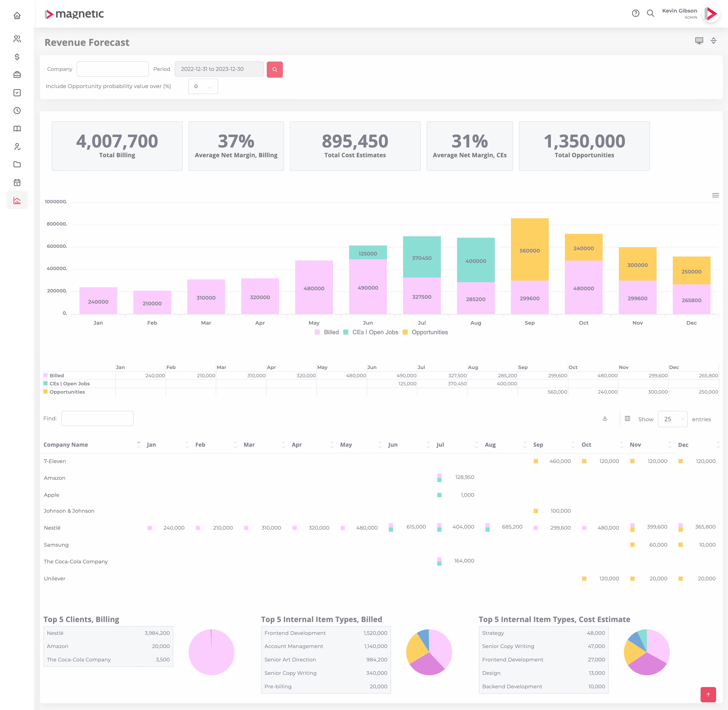Open the dollar sign finance icon
728x710 pixels.
tap(17, 57)
